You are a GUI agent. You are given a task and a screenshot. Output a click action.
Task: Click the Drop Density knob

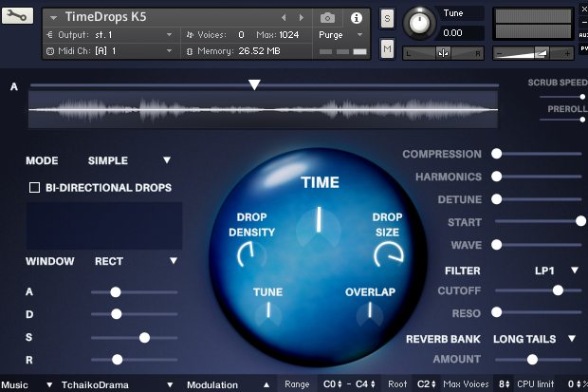(x=251, y=255)
